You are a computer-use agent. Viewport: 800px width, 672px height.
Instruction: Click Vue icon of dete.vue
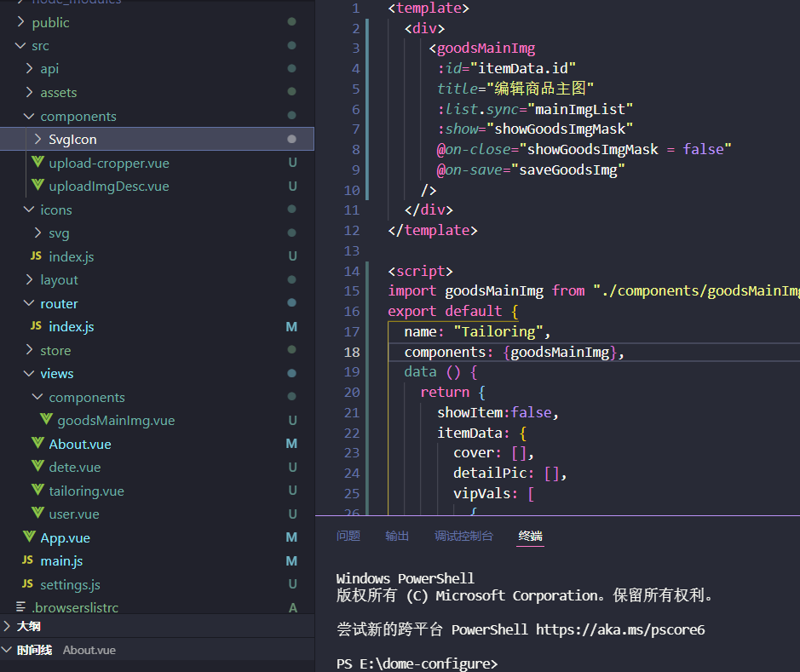[37, 466]
